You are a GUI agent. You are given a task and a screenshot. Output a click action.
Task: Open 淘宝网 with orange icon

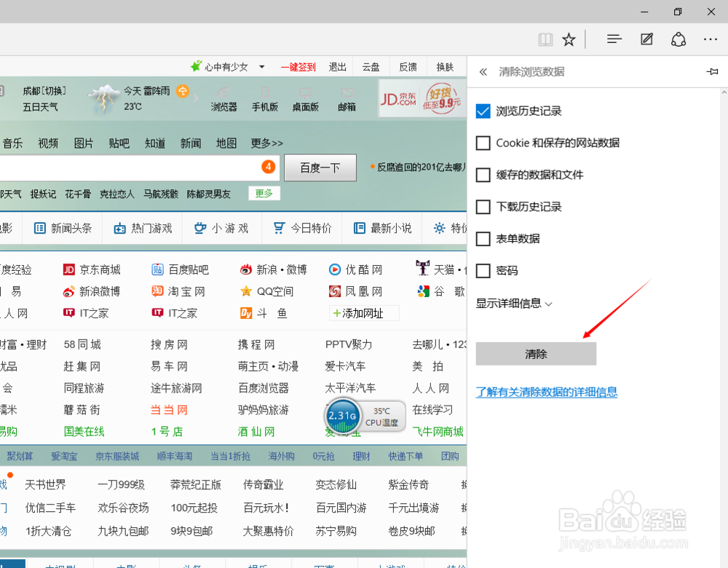pos(178,291)
